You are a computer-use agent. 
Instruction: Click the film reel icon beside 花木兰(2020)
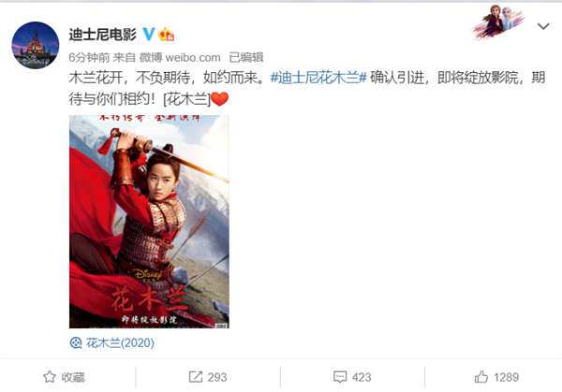(76, 343)
